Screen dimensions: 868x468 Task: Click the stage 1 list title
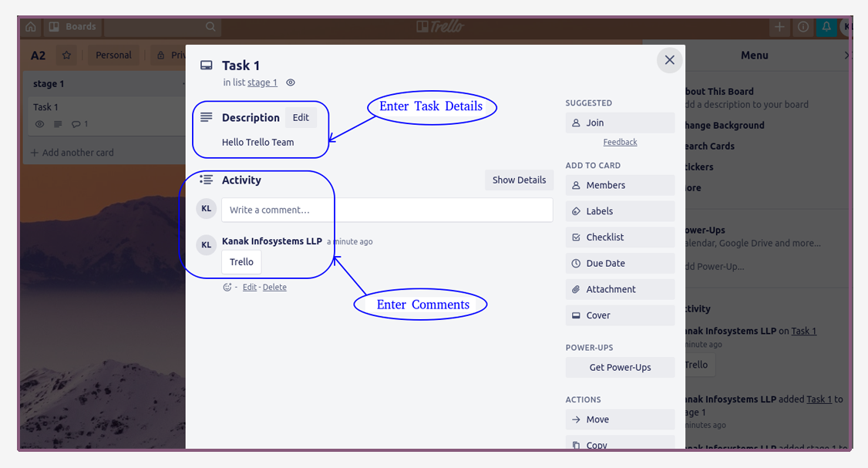pyautogui.click(x=49, y=84)
